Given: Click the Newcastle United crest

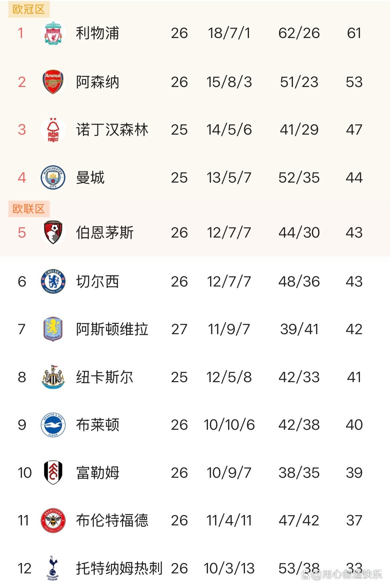Looking at the screenshot, I should coord(53,377).
